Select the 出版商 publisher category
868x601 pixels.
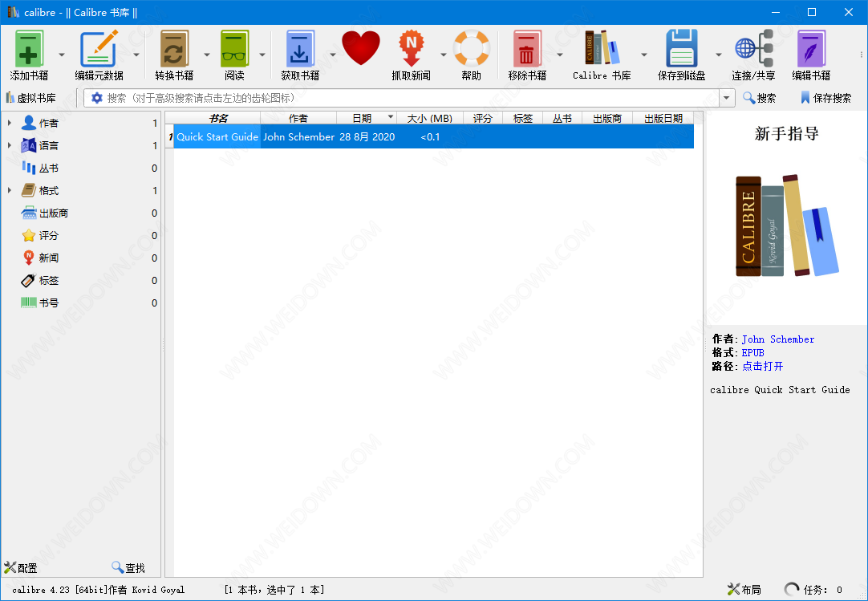coord(54,213)
